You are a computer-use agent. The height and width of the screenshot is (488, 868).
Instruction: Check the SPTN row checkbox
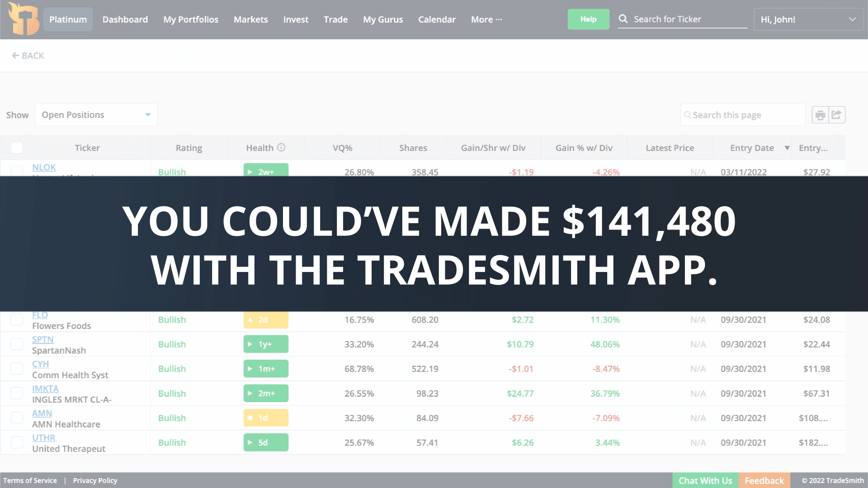click(x=17, y=344)
